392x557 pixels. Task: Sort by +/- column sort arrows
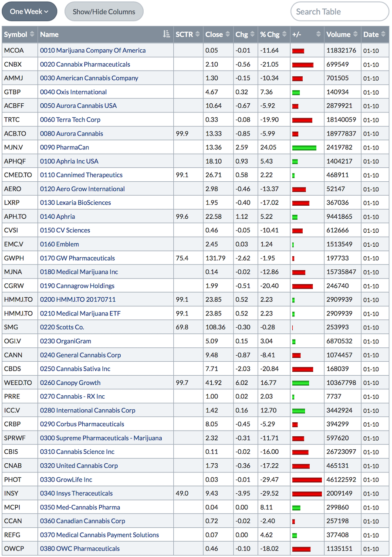coord(318,34)
